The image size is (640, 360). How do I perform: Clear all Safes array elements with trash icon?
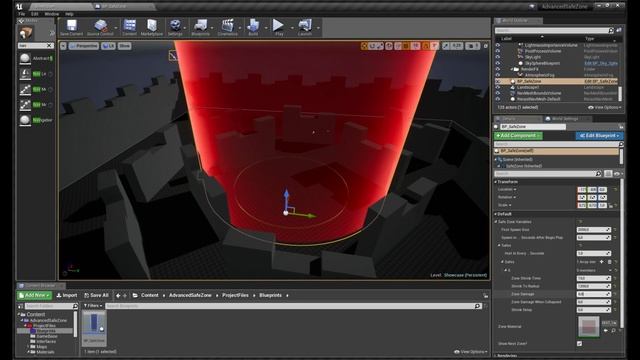point(609,262)
